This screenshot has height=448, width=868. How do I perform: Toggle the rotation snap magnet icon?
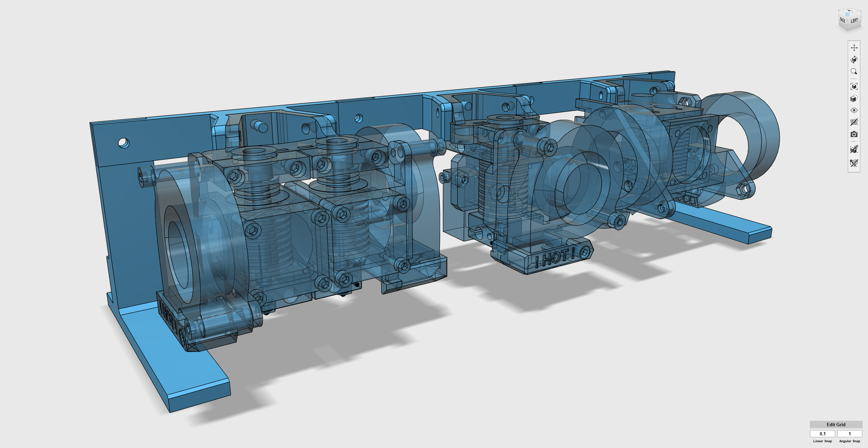pyautogui.click(x=854, y=163)
